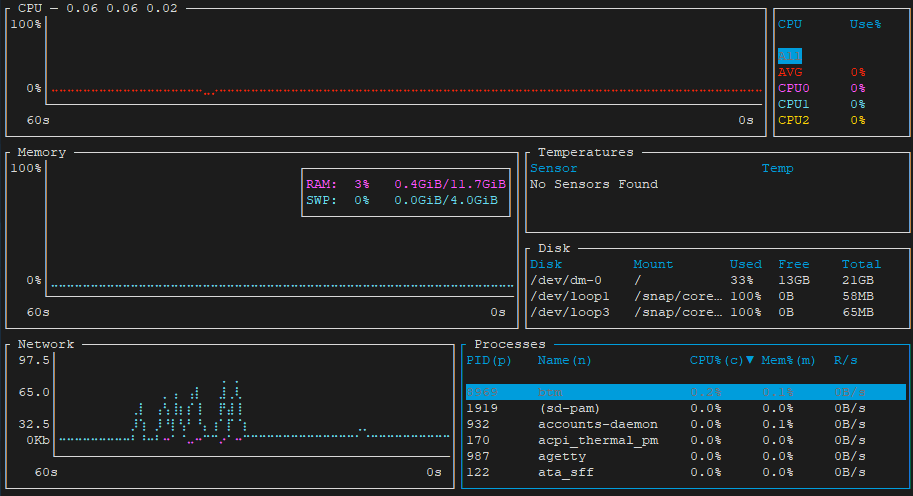This screenshot has width=913, height=496.
Task: Sort processes by Name(n) header
Action: [x=564, y=360]
